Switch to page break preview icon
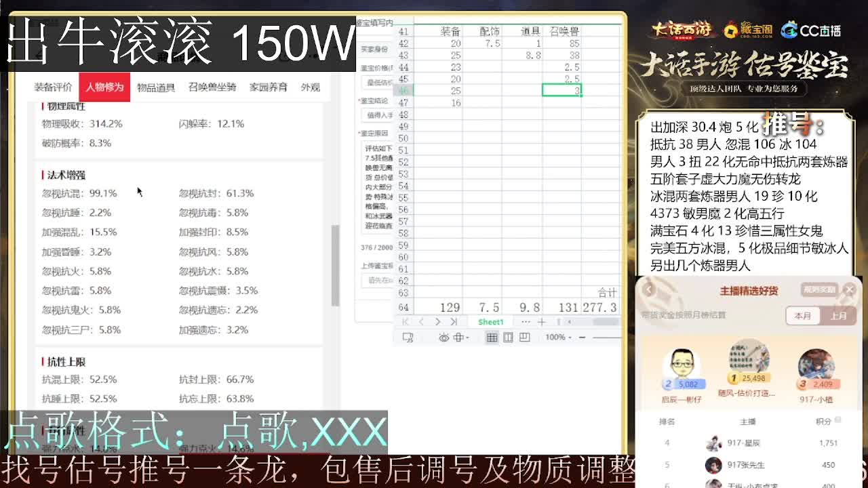 524,338
